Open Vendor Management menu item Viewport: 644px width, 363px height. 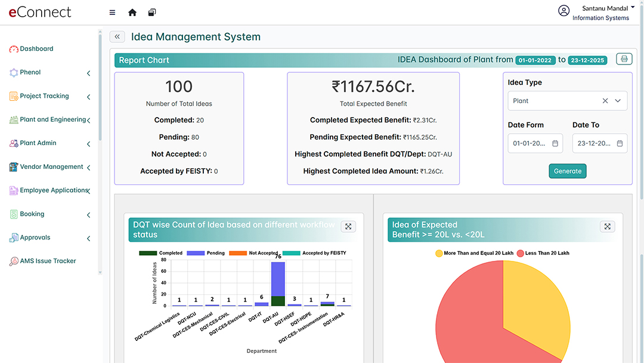point(51,167)
